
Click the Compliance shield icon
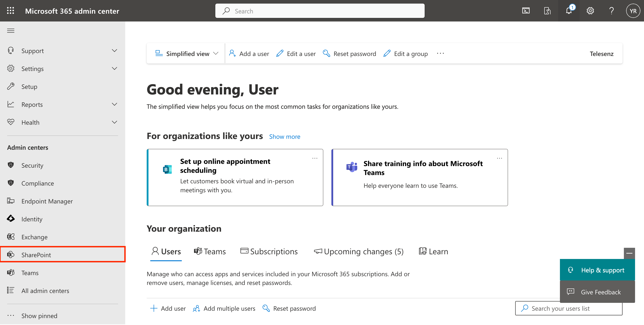click(11, 183)
